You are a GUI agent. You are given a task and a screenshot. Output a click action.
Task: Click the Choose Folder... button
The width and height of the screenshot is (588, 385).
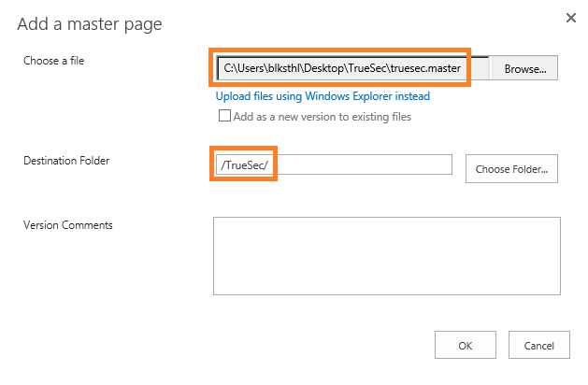[x=511, y=169]
